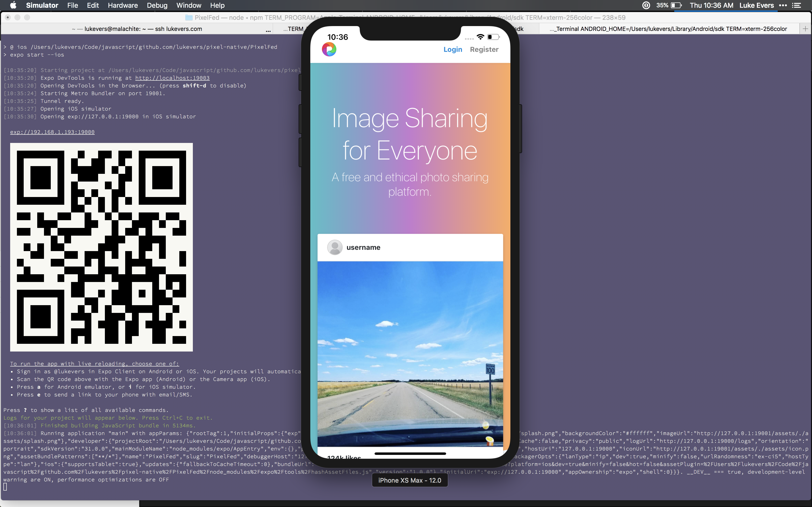Add a new terminal tab with plus icon
812x507 pixels.
pos(805,29)
